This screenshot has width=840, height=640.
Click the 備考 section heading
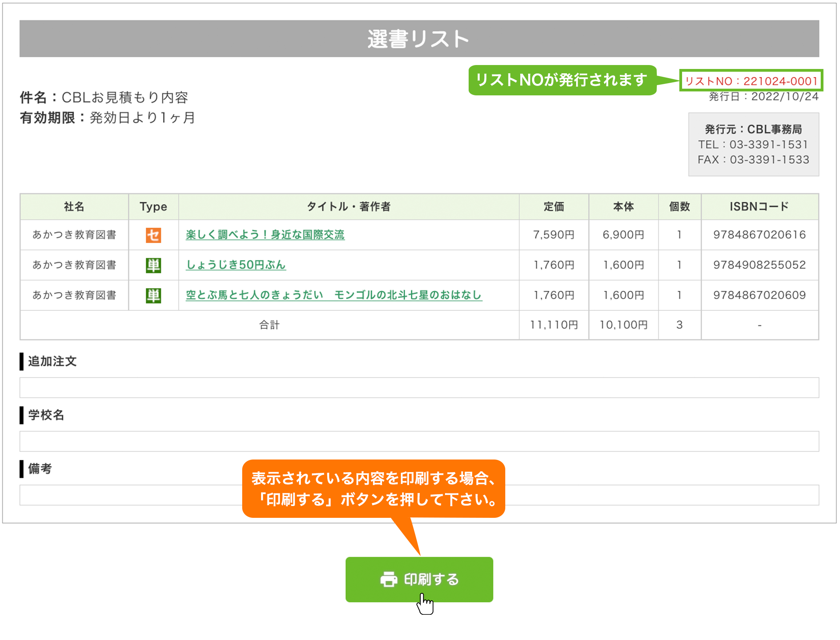[40, 469]
